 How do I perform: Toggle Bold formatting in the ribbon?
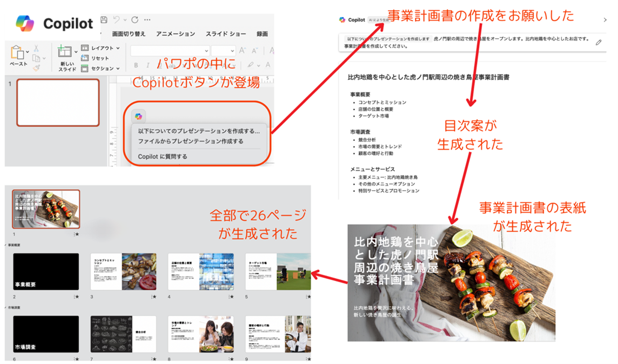point(136,65)
